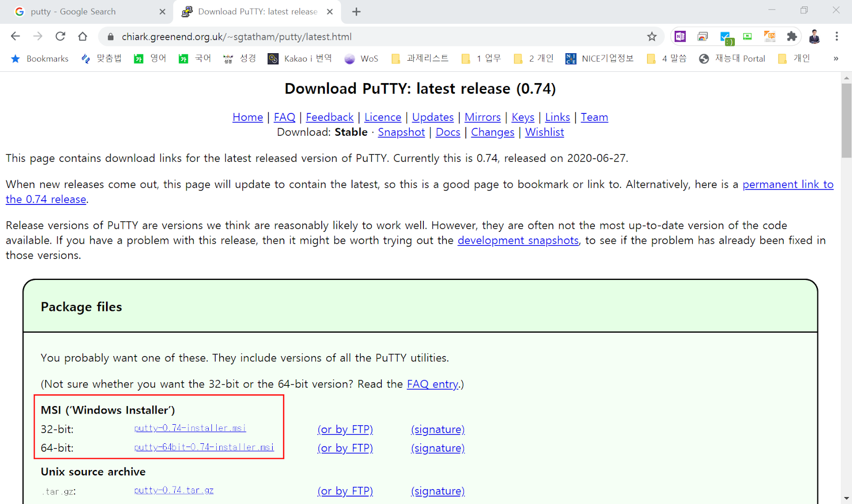The height and width of the screenshot is (504, 852).
Task: Open the Chrome three-dot menu
Action: [837, 36]
